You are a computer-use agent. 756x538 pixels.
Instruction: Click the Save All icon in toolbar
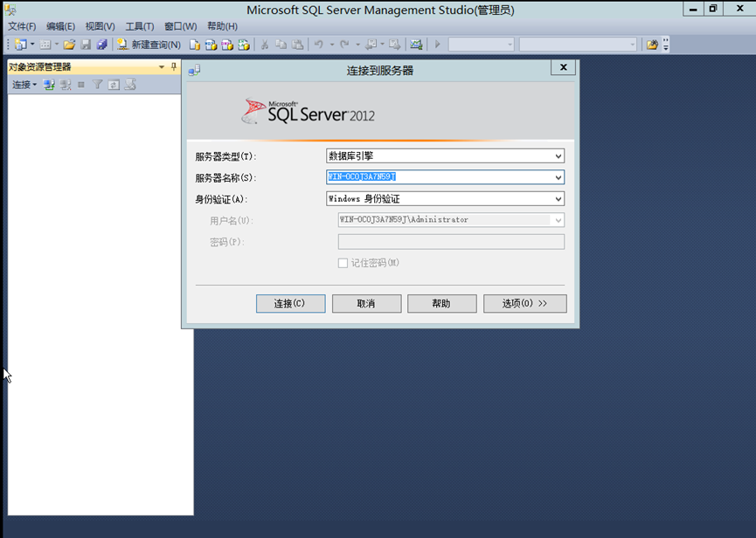(x=101, y=45)
